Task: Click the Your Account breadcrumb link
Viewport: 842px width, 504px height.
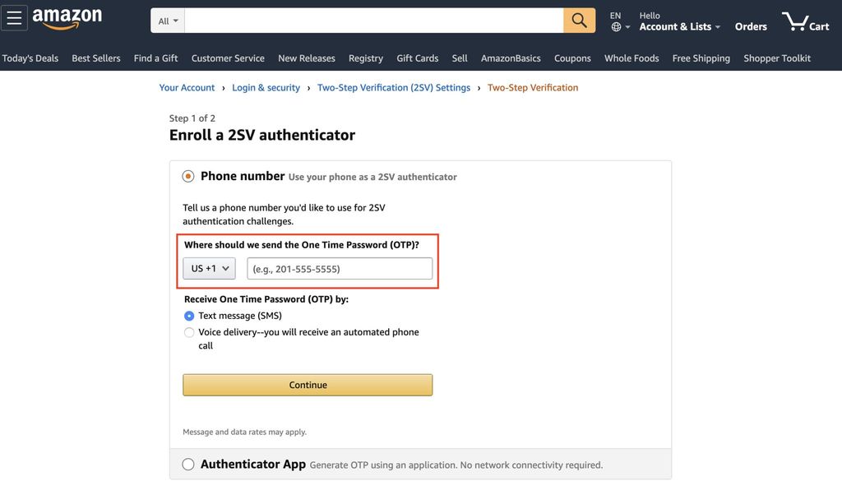Action: point(187,87)
